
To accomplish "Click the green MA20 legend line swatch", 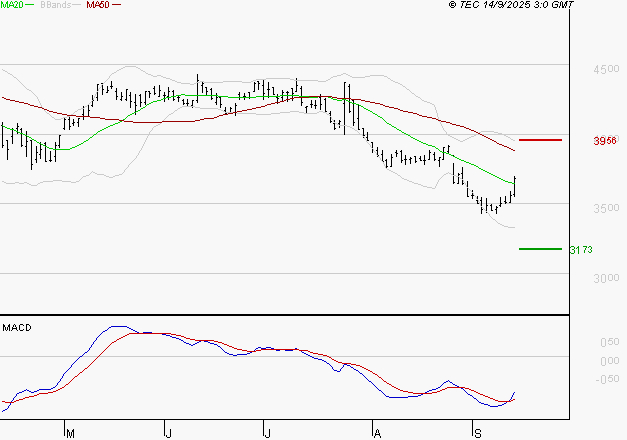I will click(30, 6).
